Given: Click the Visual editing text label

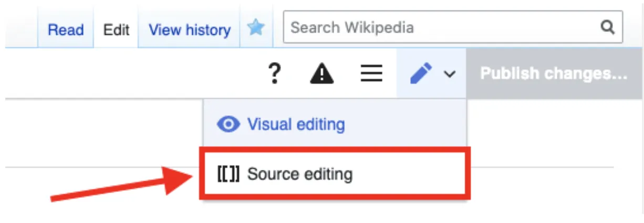Looking at the screenshot, I should [x=296, y=125].
